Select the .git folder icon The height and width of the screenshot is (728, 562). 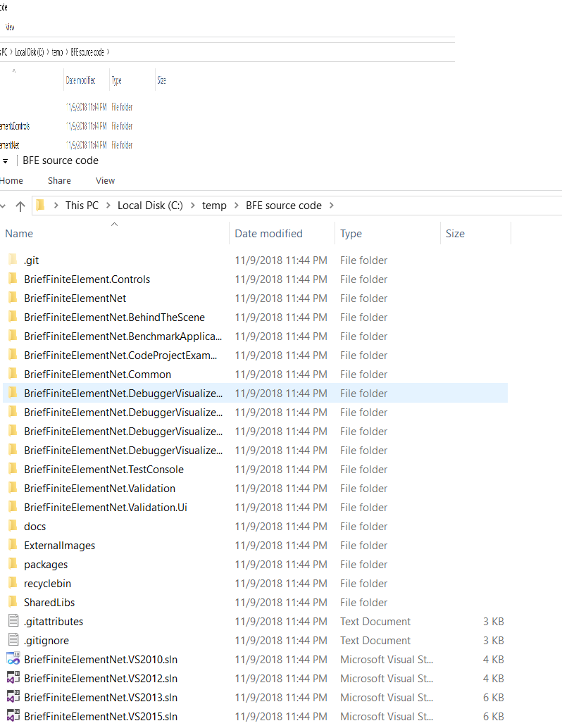pos(13,260)
